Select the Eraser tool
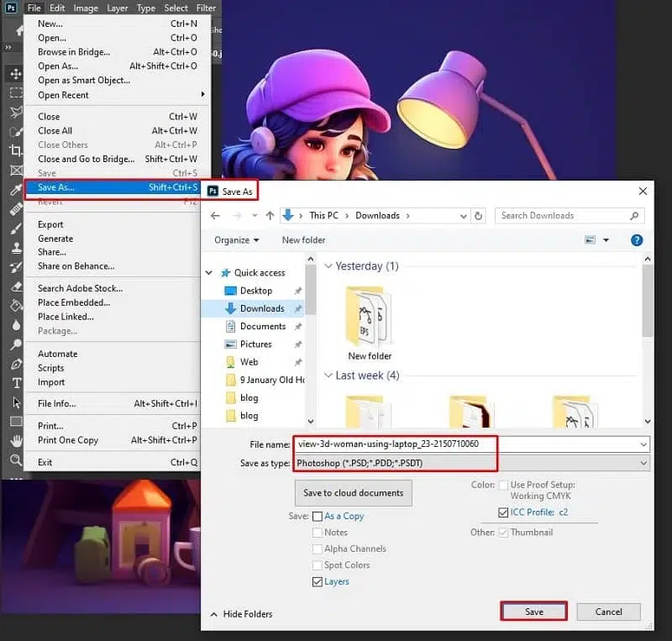This screenshot has width=672, height=641. tap(16, 286)
